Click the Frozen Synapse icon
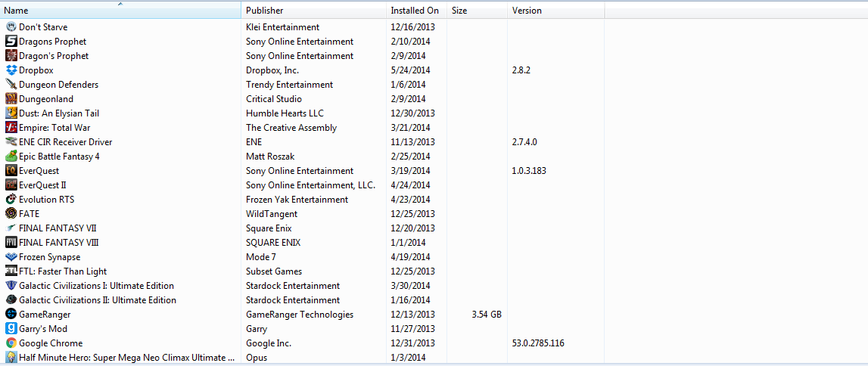Screen dimensions: 868x366 11,256
